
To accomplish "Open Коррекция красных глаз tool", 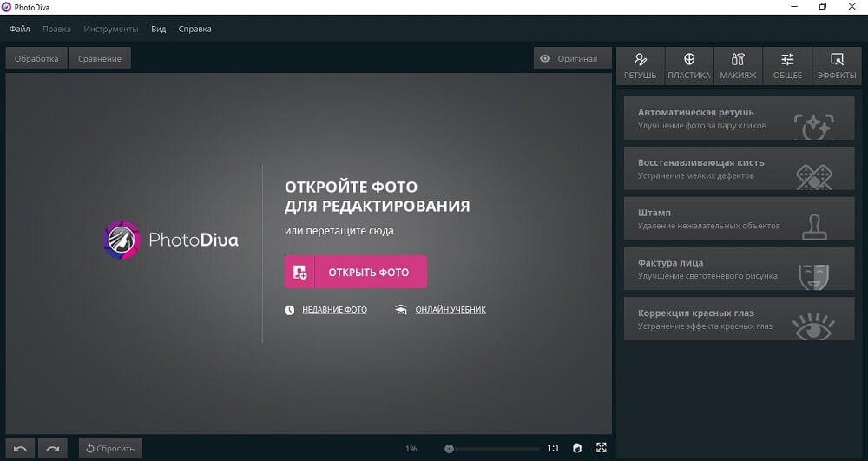I will [739, 319].
